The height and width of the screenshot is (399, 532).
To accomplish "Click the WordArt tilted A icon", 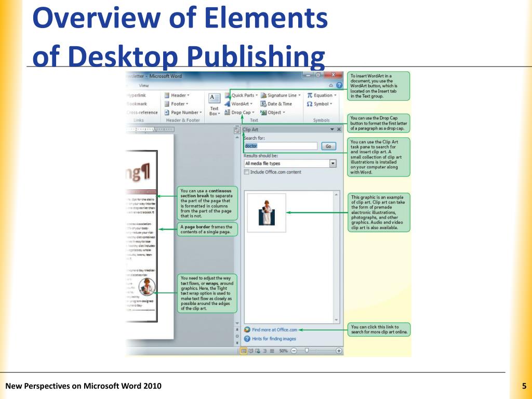I will pyautogui.click(x=228, y=104).
